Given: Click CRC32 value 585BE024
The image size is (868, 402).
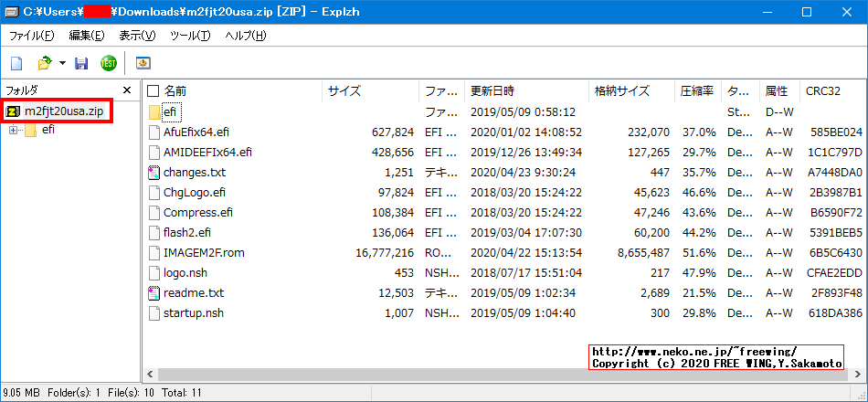Looking at the screenshot, I should (x=835, y=132).
